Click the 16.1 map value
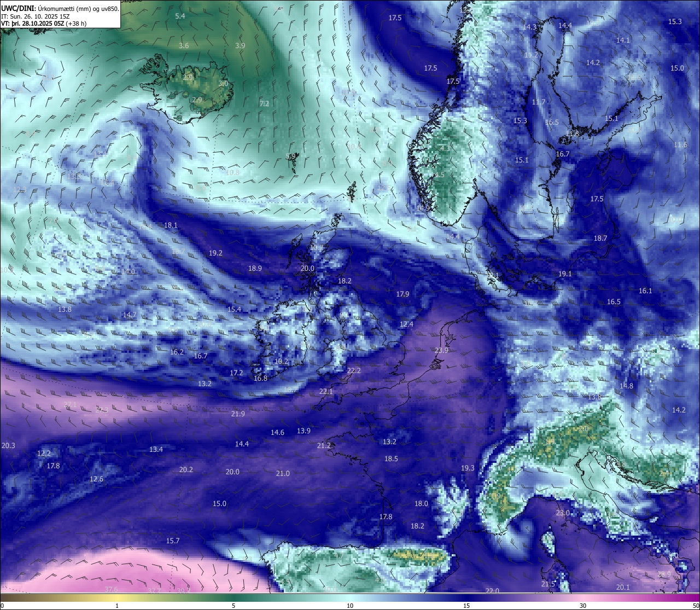Screen dimensions: 700x610 [645, 291]
